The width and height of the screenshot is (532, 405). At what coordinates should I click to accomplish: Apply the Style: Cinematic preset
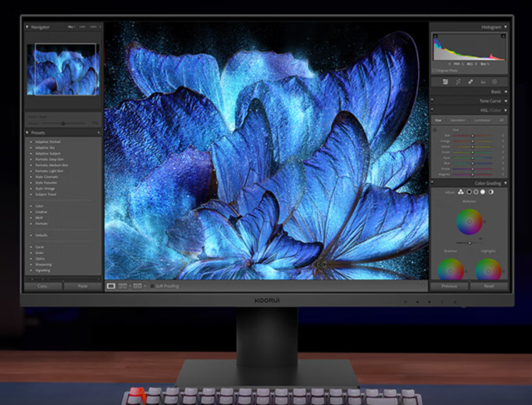pos(47,177)
